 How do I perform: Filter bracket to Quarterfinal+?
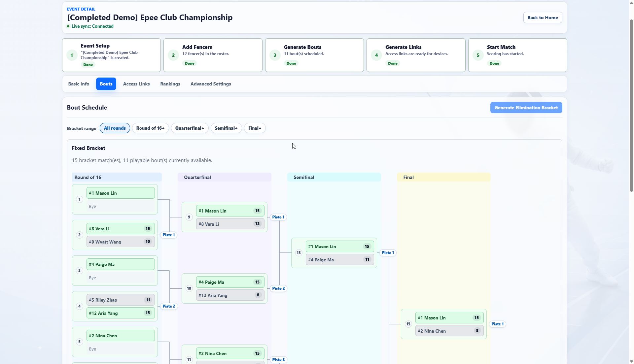[190, 128]
